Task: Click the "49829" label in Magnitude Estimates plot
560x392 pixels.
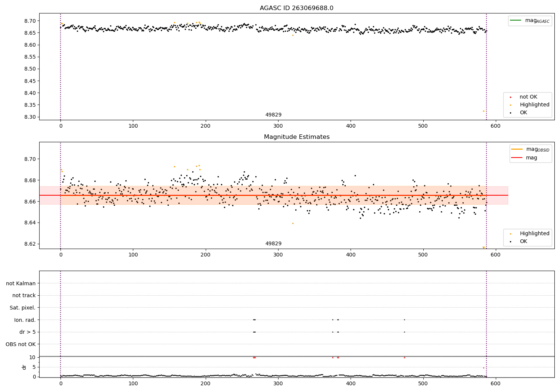Action: [x=273, y=244]
